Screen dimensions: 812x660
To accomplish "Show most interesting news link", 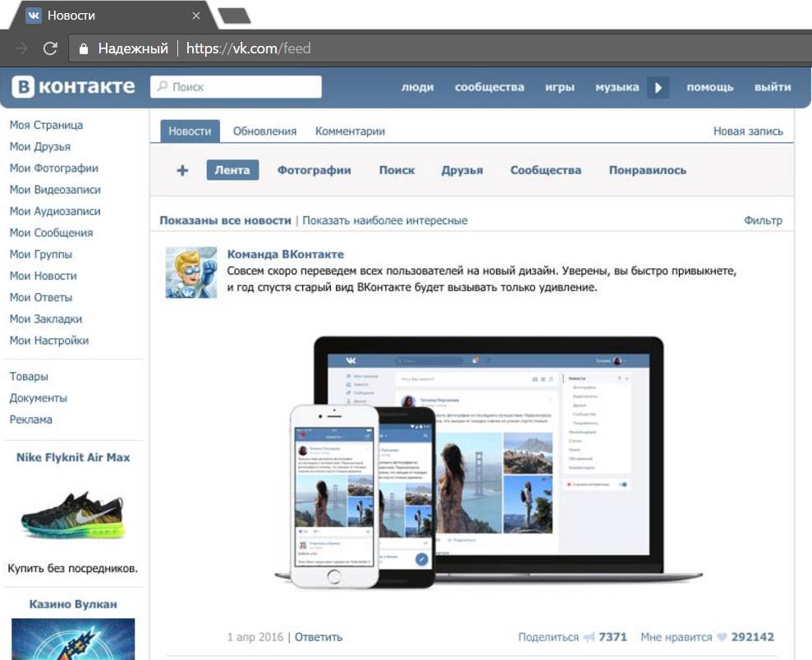I will tap(385, 220).
